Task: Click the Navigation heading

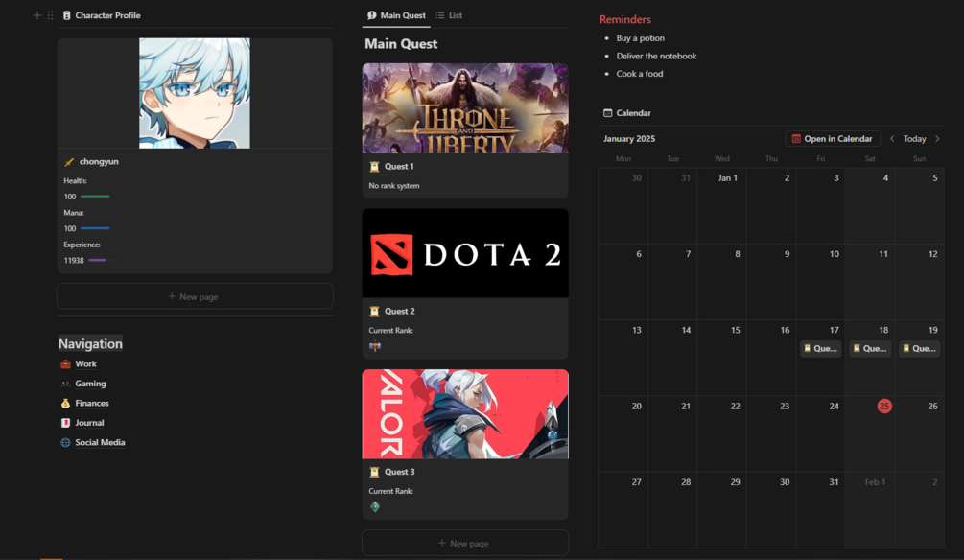Action: 90,343
